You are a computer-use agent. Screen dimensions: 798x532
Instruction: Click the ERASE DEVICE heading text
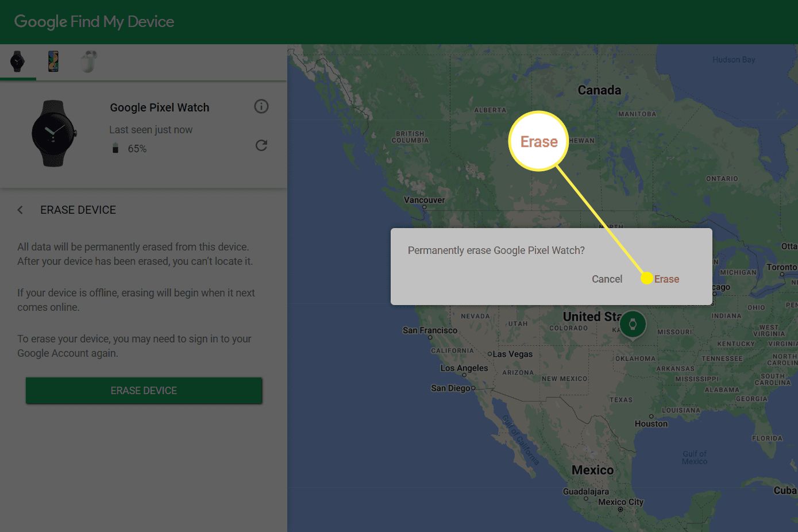(x=78, y=210)
